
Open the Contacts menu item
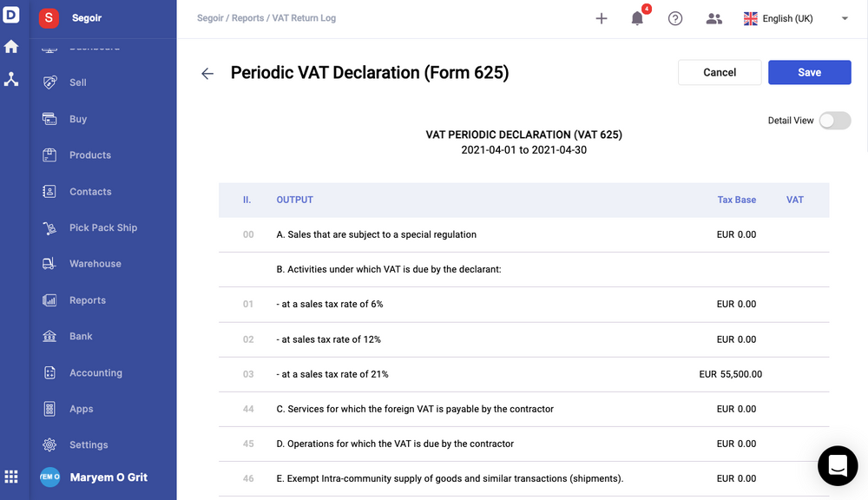90,191
